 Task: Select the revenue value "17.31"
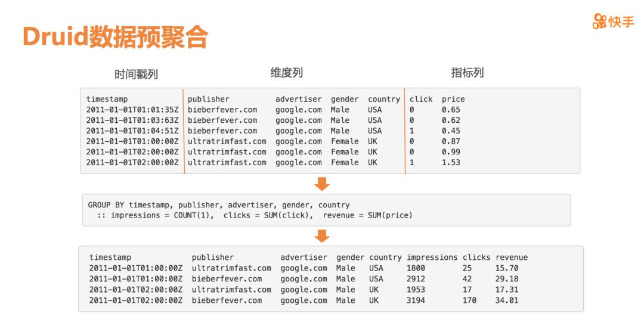(x=507, y=290)
